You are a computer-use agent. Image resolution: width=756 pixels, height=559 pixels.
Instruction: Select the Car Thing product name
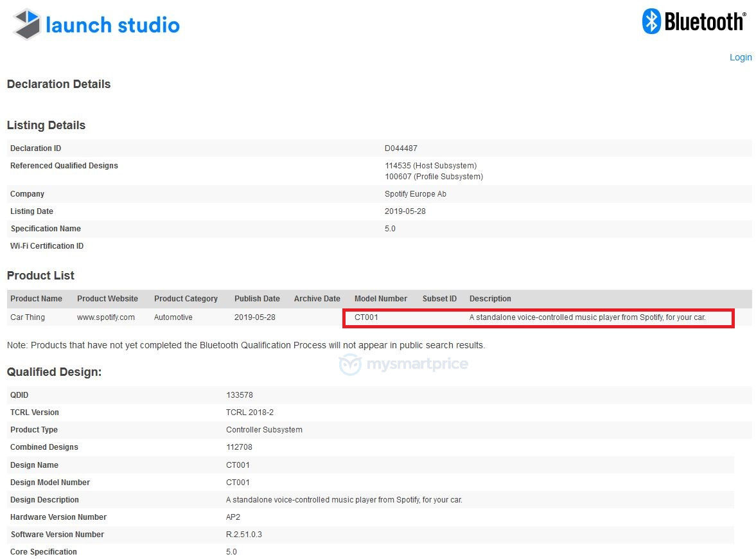click(x=28, y=317)
